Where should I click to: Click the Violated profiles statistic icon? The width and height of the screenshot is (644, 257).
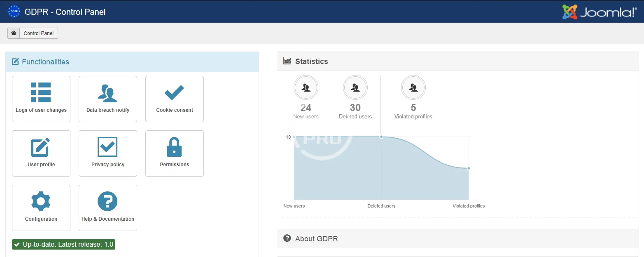pos(413,87)
